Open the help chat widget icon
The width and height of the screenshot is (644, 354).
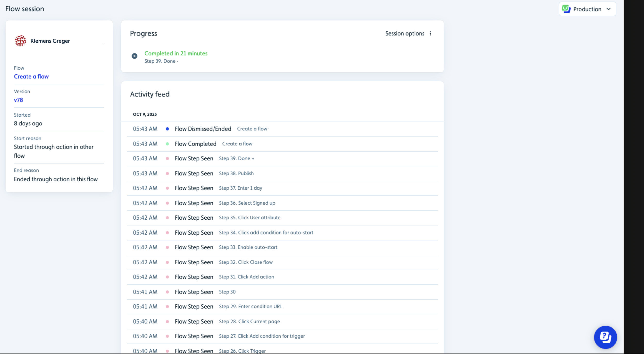[x=605, y=337]
